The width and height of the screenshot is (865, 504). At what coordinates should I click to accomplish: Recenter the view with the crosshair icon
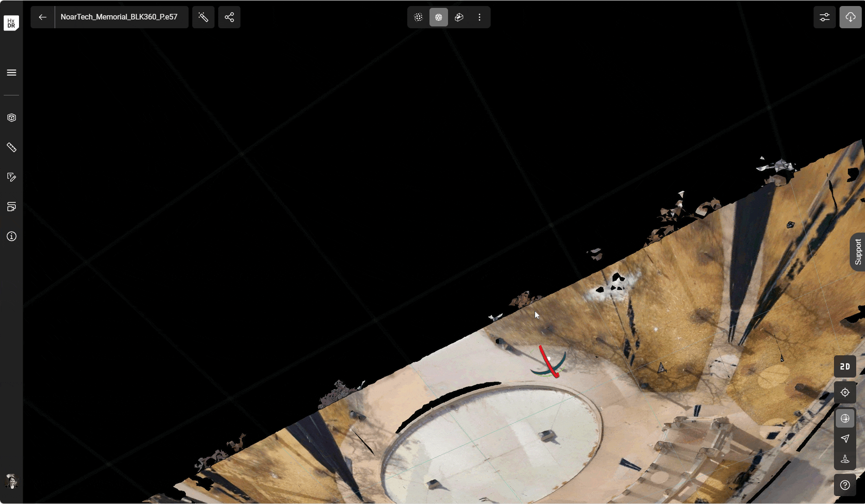[845, 392]
